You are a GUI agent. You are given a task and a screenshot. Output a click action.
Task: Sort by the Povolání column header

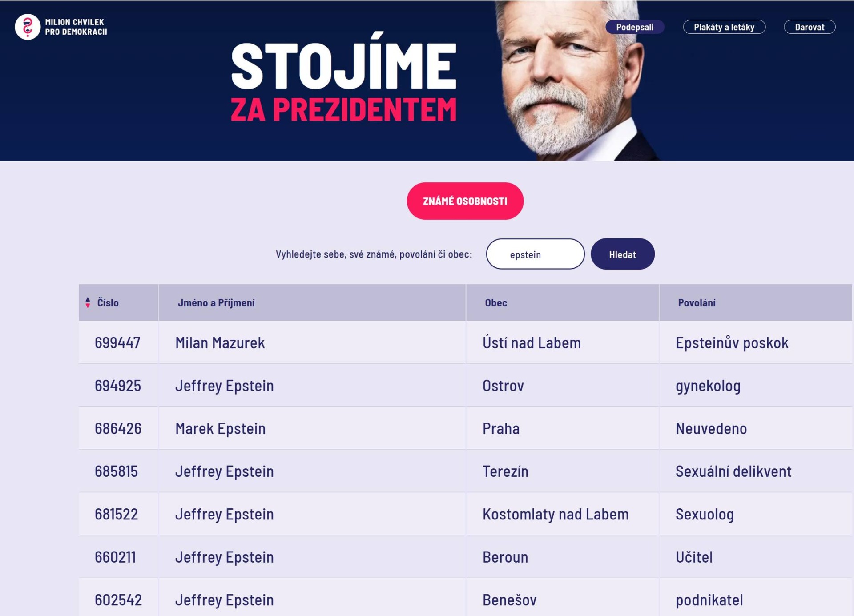point(696,303)
